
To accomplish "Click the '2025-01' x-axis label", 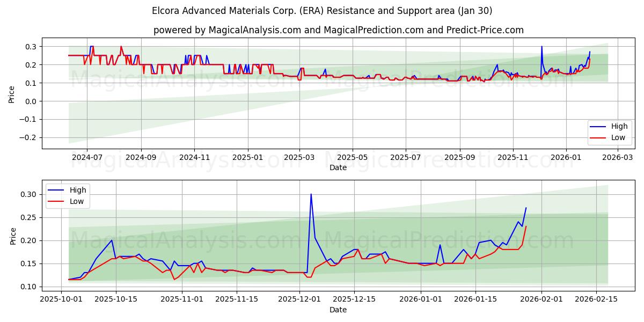I will coord(247,158).
